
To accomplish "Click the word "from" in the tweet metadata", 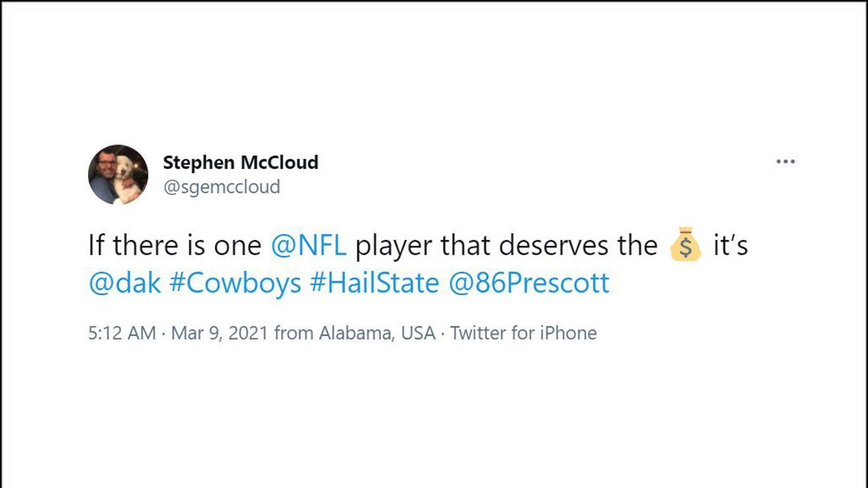I will (294, 333).
